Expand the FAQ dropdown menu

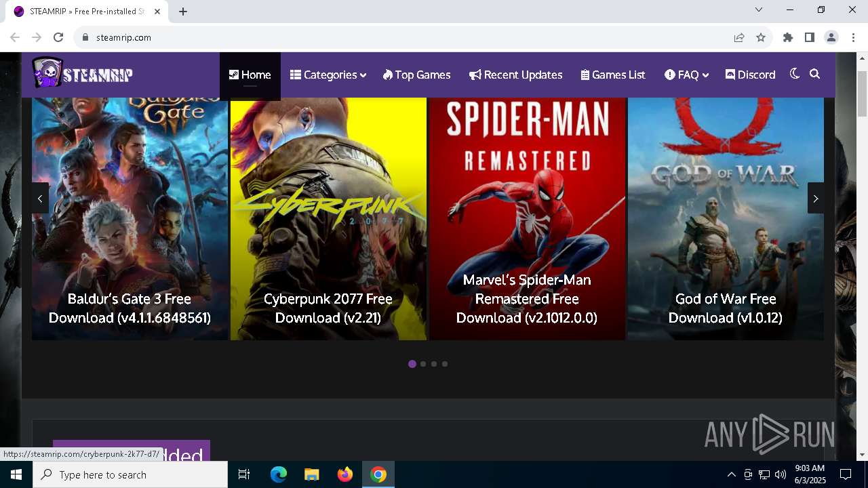tap(686, 75)
